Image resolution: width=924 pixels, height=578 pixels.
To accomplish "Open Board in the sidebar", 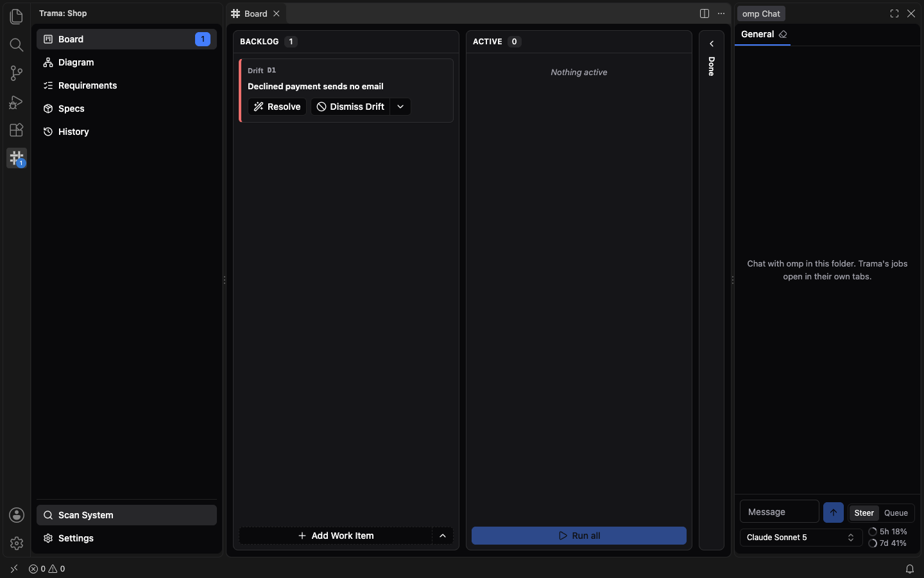I will (x=126, y=39).
